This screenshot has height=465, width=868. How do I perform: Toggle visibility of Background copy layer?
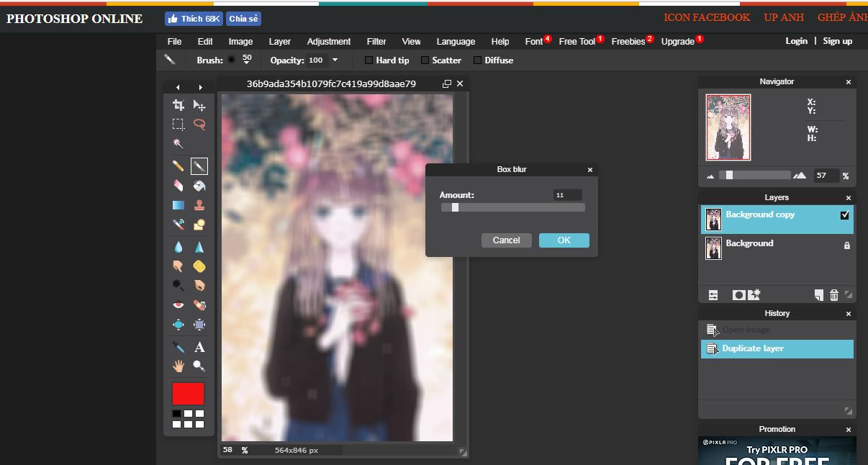coord(845,215)
